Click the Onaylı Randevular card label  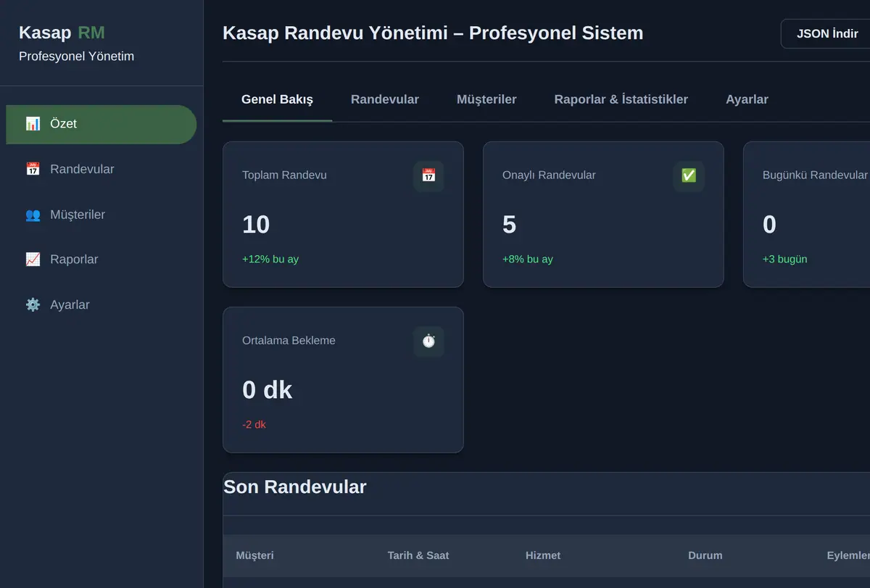click(x=549, y=175)
